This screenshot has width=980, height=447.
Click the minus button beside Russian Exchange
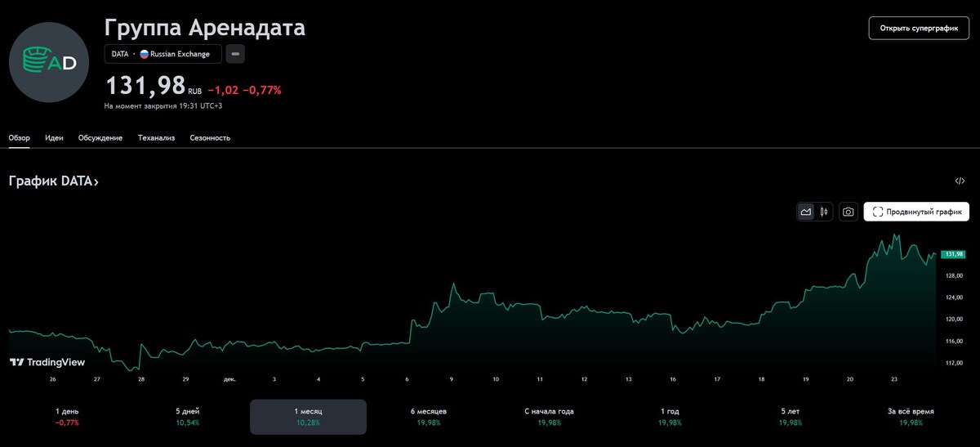click(235, 54)
